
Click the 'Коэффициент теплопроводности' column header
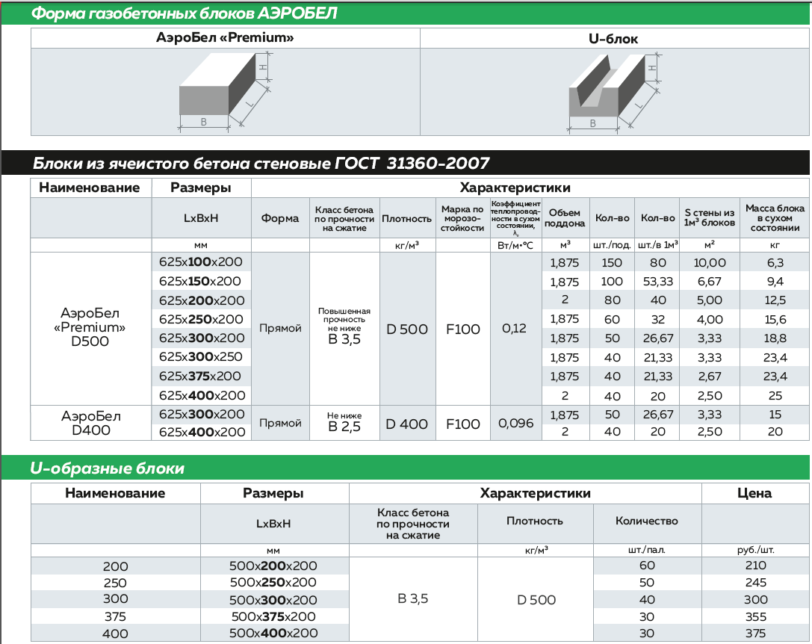tap(515, 218)
